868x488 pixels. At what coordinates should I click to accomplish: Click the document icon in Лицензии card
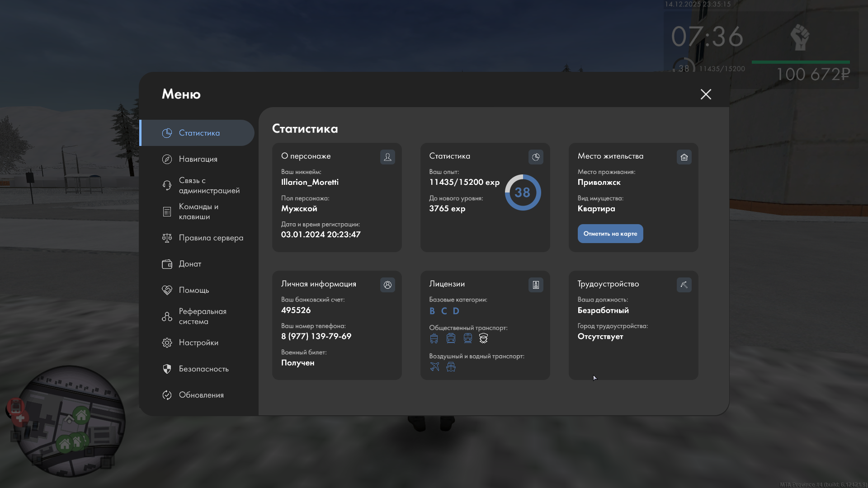click(x=536, y=285)
